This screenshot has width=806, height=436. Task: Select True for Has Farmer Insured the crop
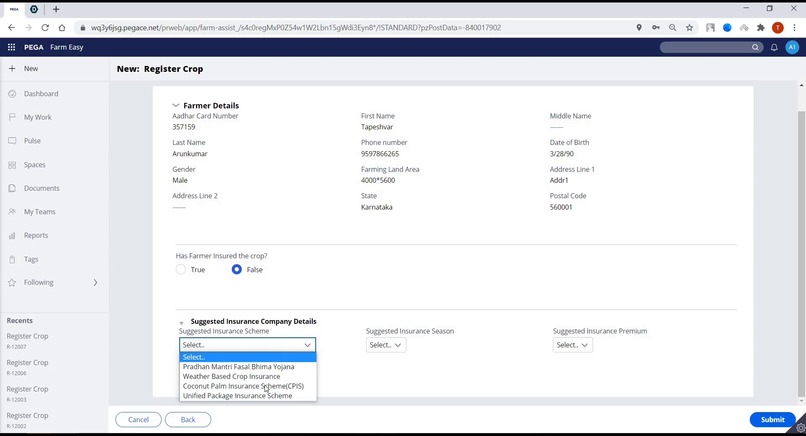pos(180,269)
